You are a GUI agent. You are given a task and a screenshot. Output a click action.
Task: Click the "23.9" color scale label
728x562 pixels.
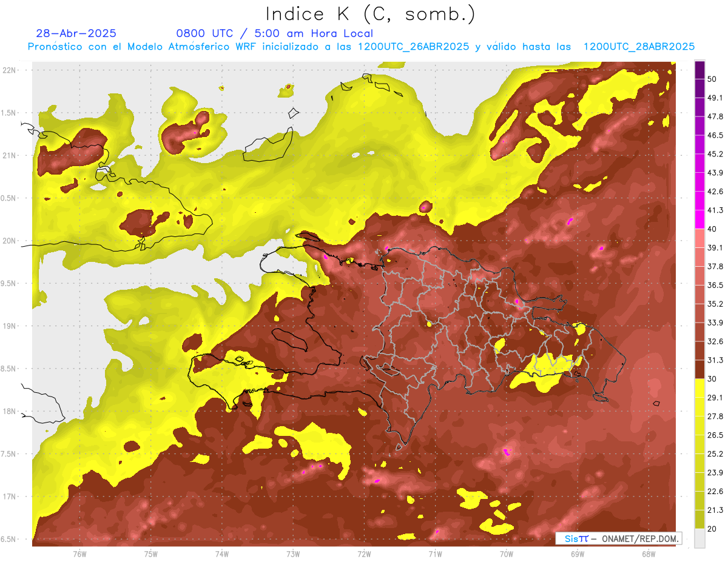(715, 473)
